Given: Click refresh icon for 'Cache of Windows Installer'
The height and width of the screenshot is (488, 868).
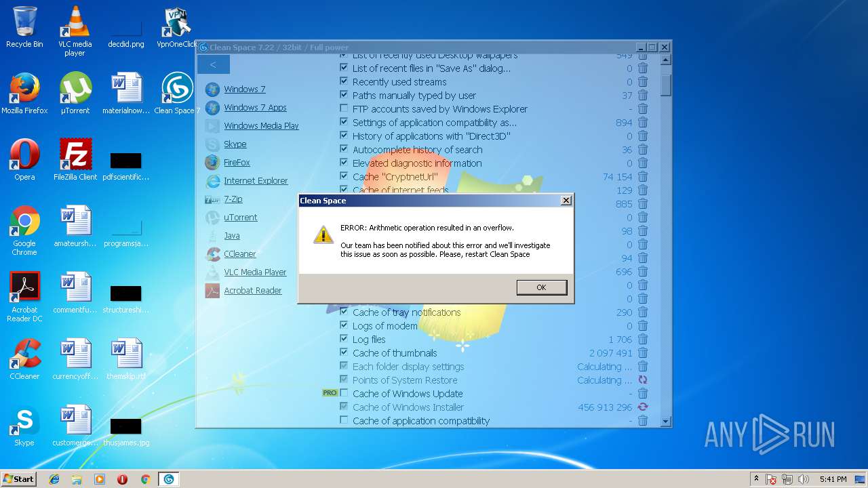Looking at the screenshot, I should click(x=643, y=407).
